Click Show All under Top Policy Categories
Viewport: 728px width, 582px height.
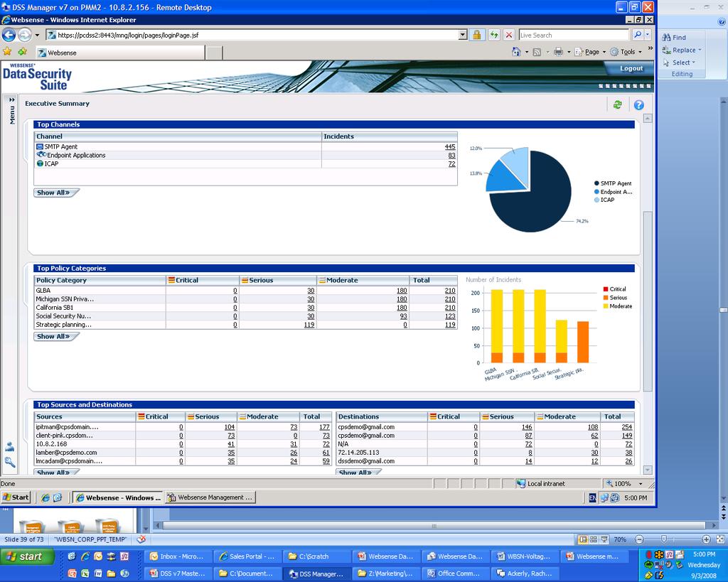pos(56,337)
